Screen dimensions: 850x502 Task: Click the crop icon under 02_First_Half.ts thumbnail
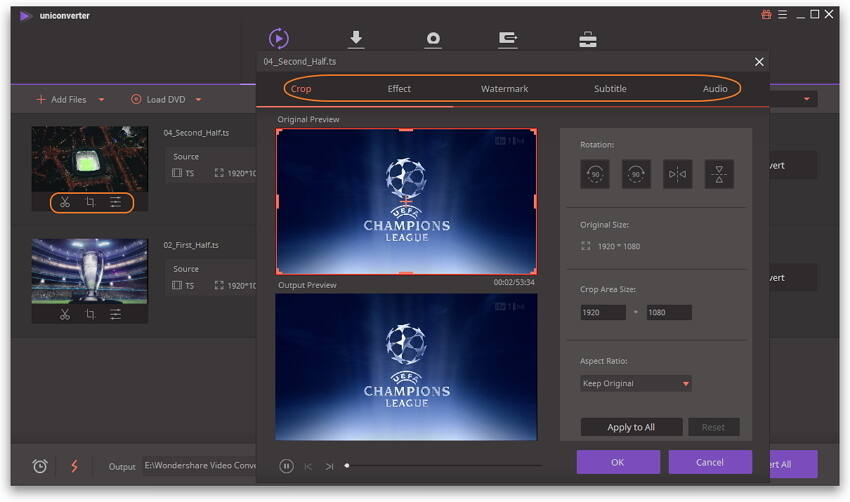pos(91,314)
